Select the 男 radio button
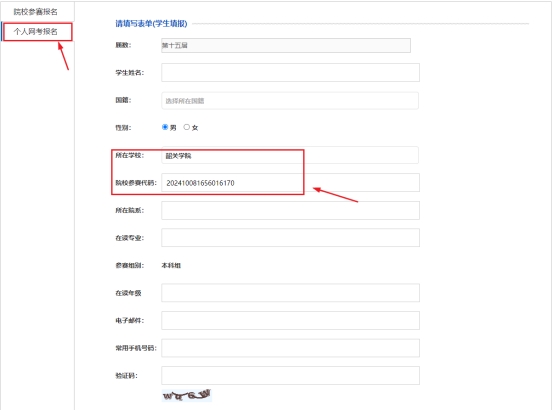 pos(165,127)
